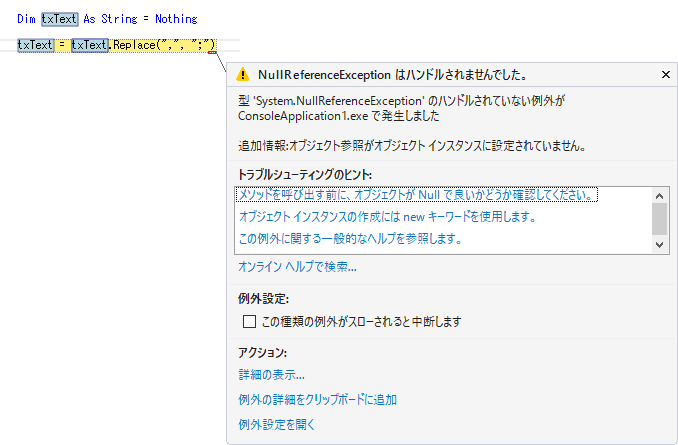Click the '追加情報' object reference message line
This screenshot has height=445, width=678.
click(x=412, y=146)
